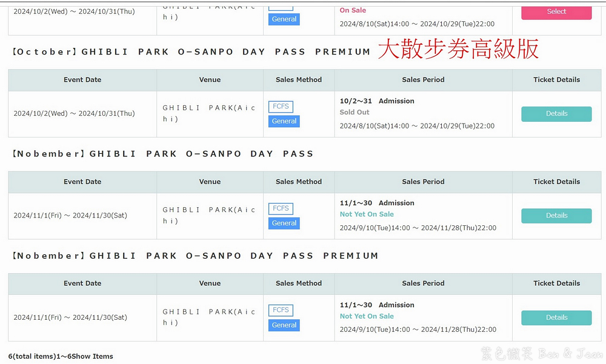
Task: Click General badge in November Day Pass row
Action: point(284,223)
